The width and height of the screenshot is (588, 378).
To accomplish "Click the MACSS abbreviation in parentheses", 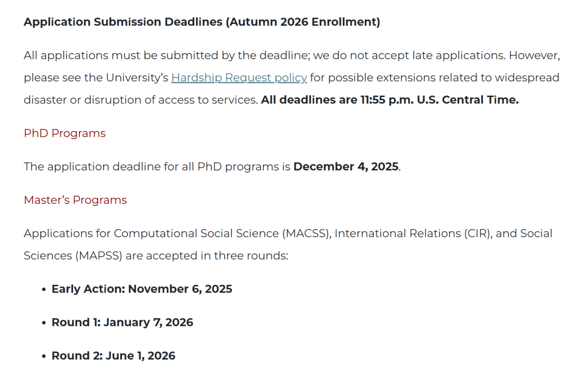I will coord(307,234).
